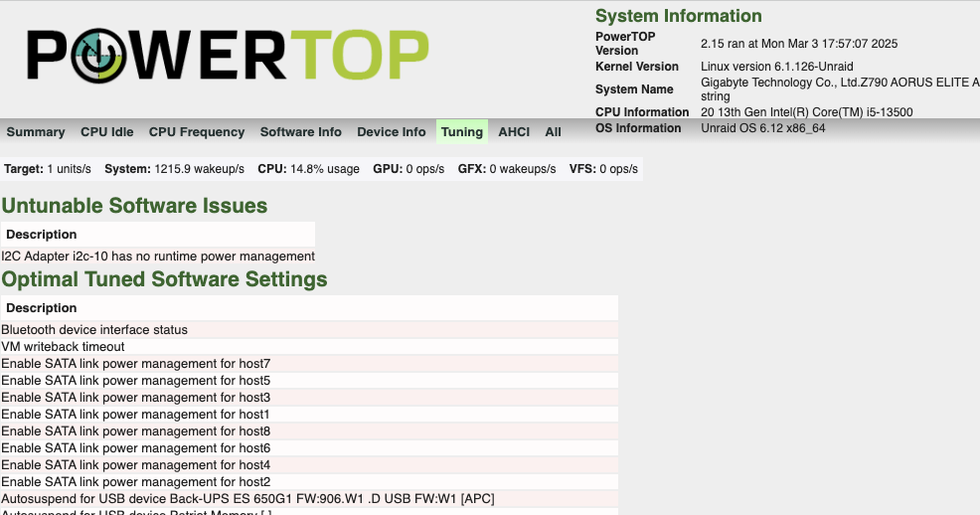The height and width of the screenshot is (515, 980).
Task: Click SATA link power management host6 row
Action: 309,447
